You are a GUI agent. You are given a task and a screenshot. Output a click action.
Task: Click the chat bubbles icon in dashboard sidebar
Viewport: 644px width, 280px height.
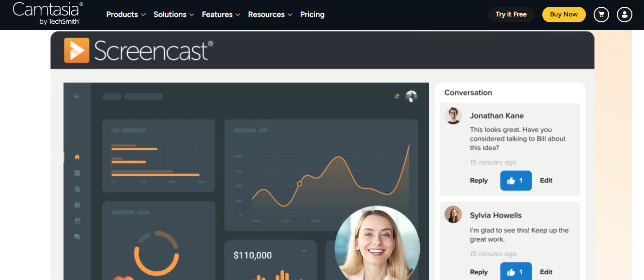click(77, 237)
